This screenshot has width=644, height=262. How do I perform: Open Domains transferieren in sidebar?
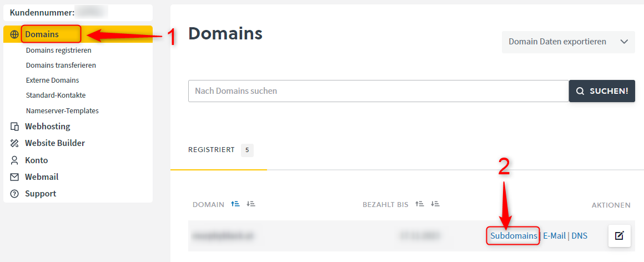(x=61, y=65)
